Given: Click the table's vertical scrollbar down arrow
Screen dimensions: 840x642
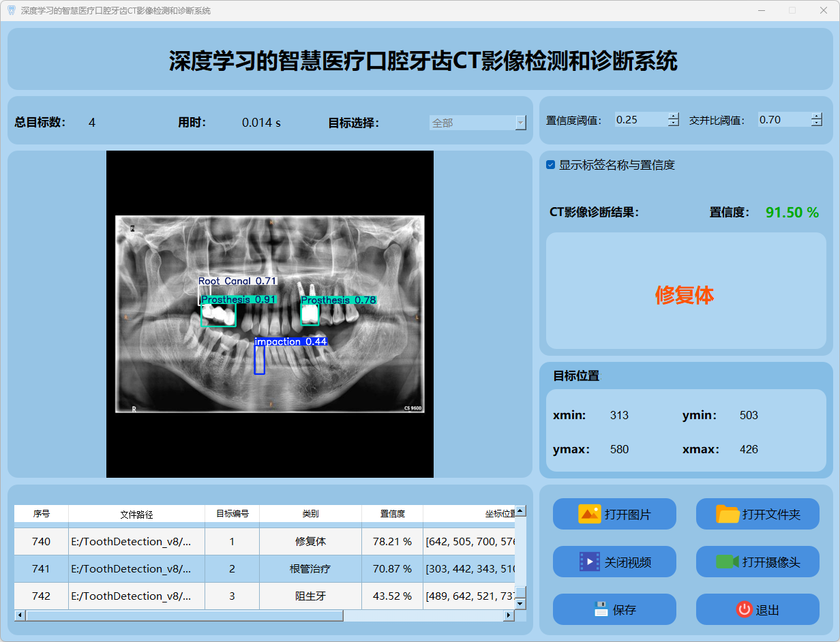Looking at the screenshot, I should click(x=520, y=604).
